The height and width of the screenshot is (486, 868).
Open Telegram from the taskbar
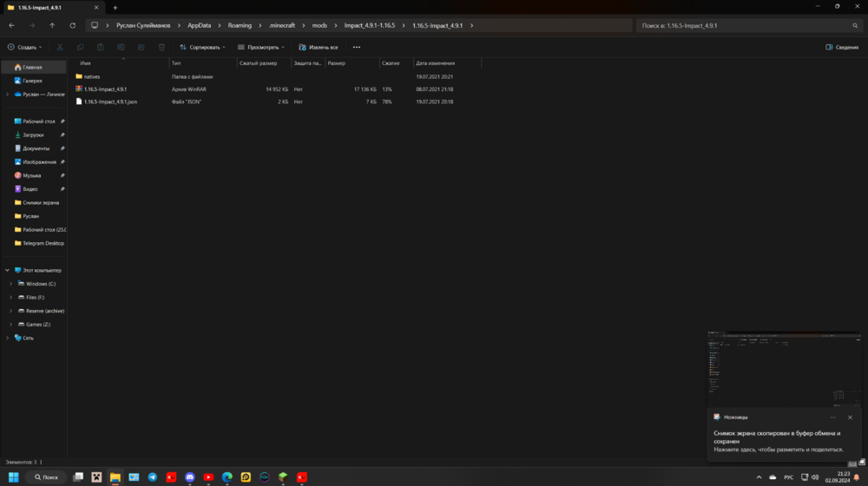[152, 477]
